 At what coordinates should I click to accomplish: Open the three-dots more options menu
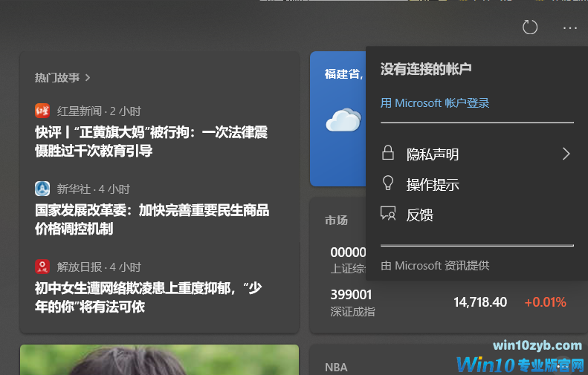coord(569,28)
